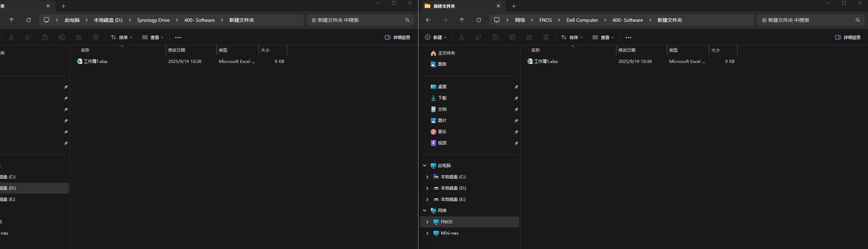Click 400- Software breadcrumb in right window
Viewport: 868px width, 249px height.
(628, 20)
